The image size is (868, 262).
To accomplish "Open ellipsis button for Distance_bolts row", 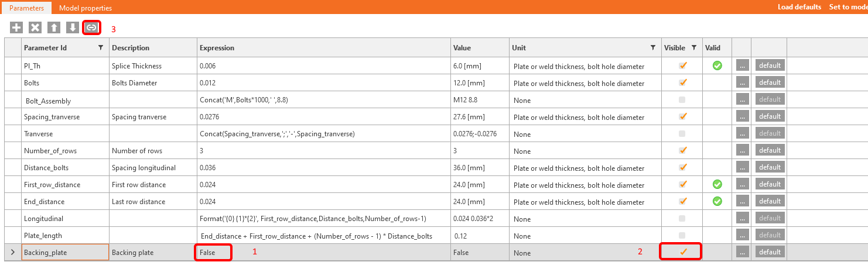I will (741, 167).
